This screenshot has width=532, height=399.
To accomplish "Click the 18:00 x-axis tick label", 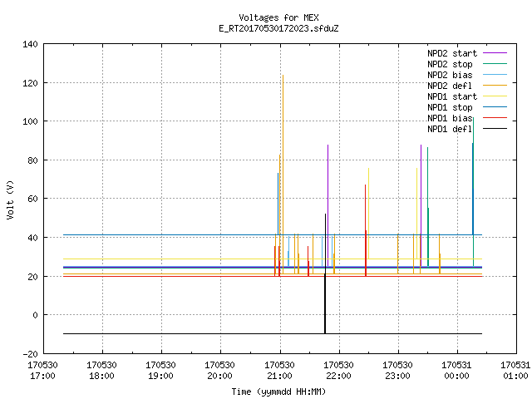I will (x=101, y=376).
